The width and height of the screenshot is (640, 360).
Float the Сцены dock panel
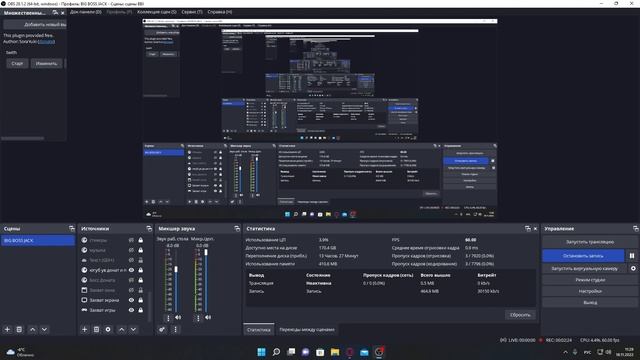72,229
